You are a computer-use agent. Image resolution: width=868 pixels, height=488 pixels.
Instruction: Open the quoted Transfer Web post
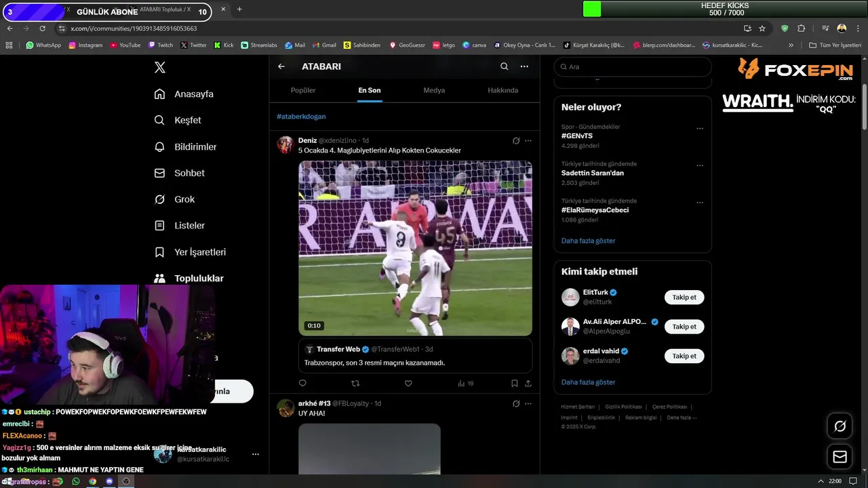[x=415, y=356]
